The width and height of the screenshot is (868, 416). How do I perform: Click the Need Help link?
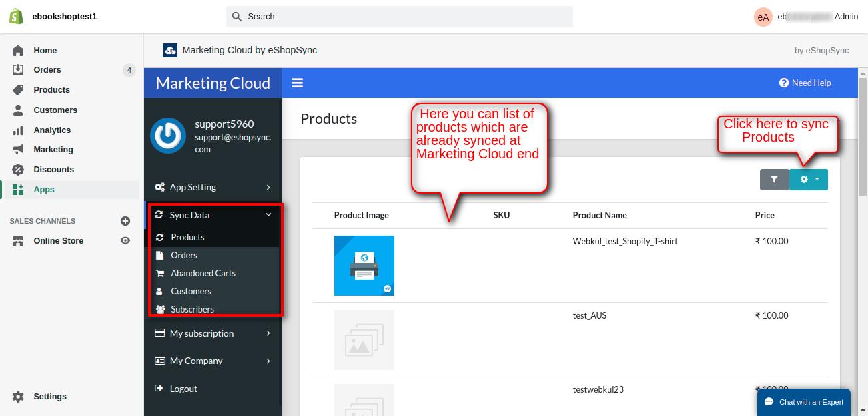point(805,83)
